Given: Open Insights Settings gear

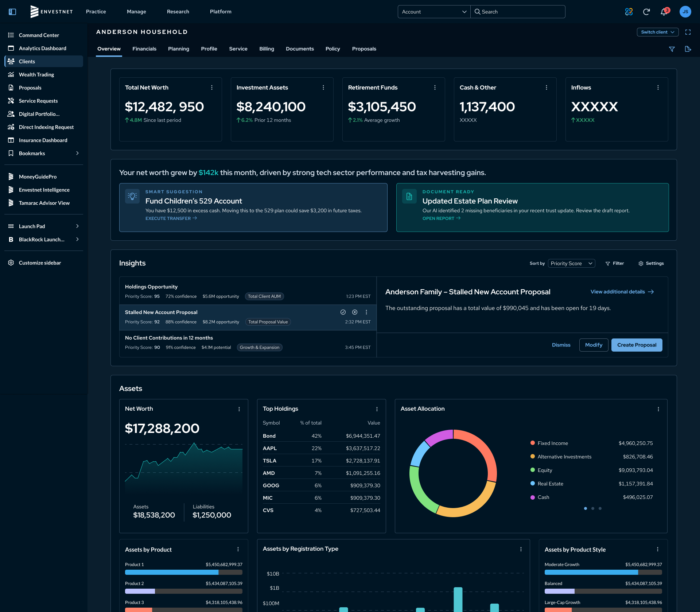Looking at the screenshot, I should point(651,263).
